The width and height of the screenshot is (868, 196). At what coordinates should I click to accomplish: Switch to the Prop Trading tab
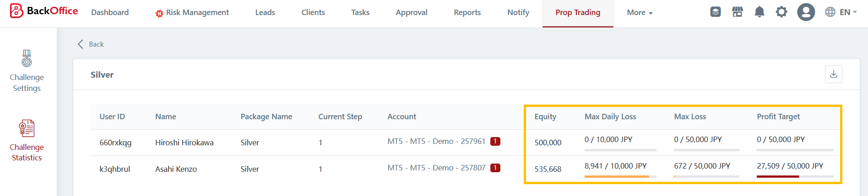point(577,13)
